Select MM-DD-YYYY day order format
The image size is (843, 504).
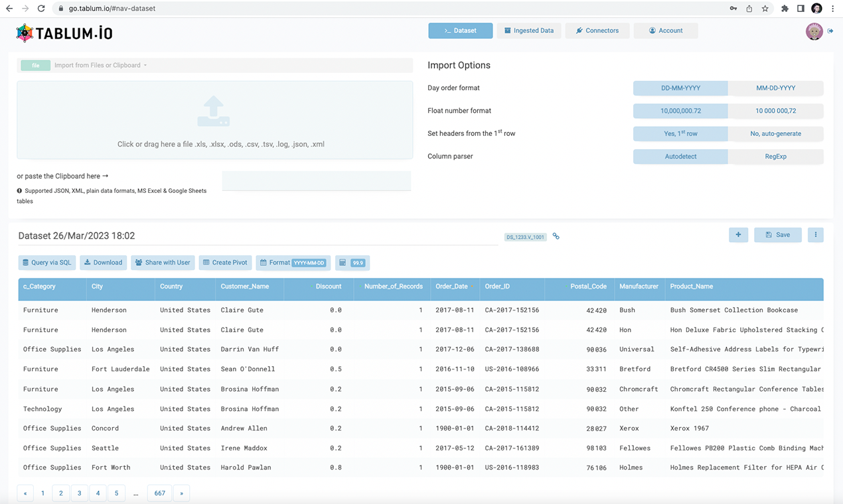pos(776,88)
